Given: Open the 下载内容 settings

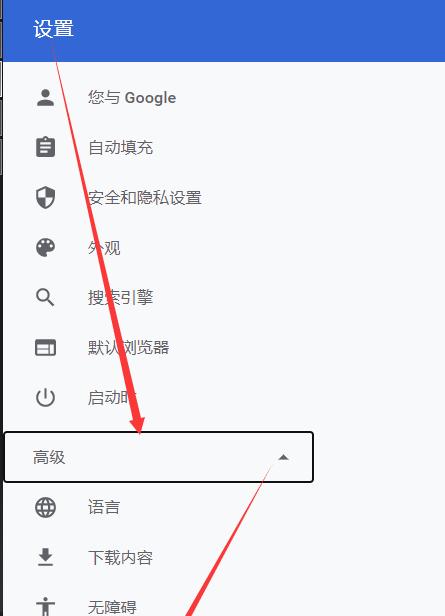Looking at the screenshot, I should click(120, 557).
